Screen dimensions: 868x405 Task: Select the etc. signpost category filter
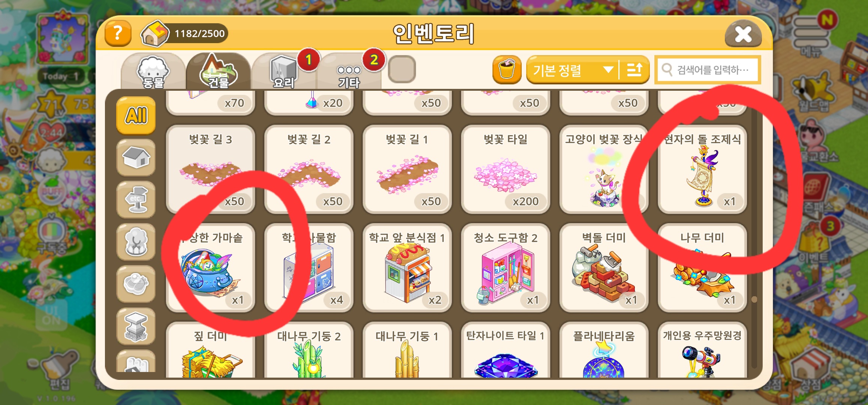tap(136, 199)
